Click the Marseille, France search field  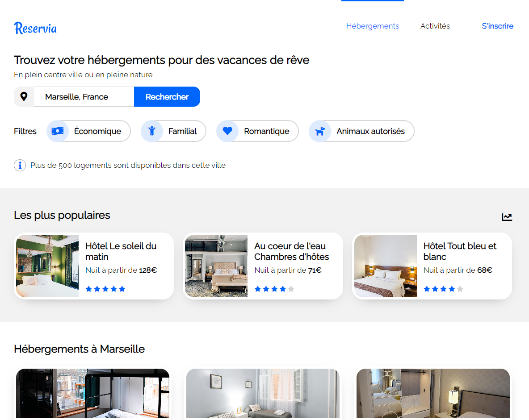(84, 97)
